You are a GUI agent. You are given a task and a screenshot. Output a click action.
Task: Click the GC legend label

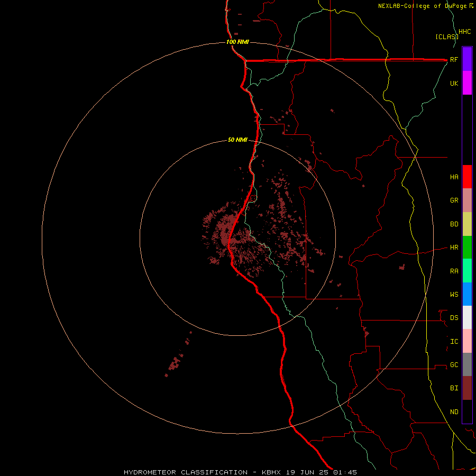454,365
